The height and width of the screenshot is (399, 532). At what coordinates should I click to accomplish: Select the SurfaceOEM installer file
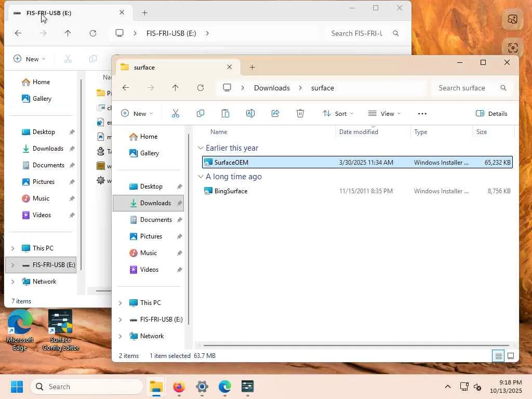coord(357,162)
